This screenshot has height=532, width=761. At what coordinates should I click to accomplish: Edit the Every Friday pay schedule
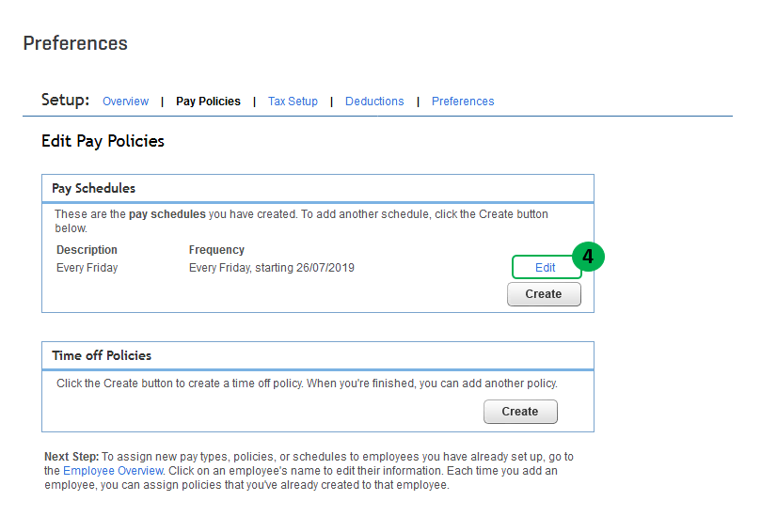(x=546, y=268)
